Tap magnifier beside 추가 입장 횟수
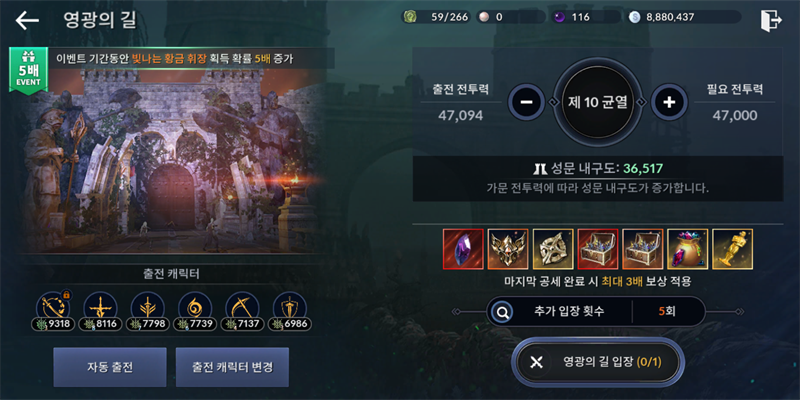 point(503,311)
